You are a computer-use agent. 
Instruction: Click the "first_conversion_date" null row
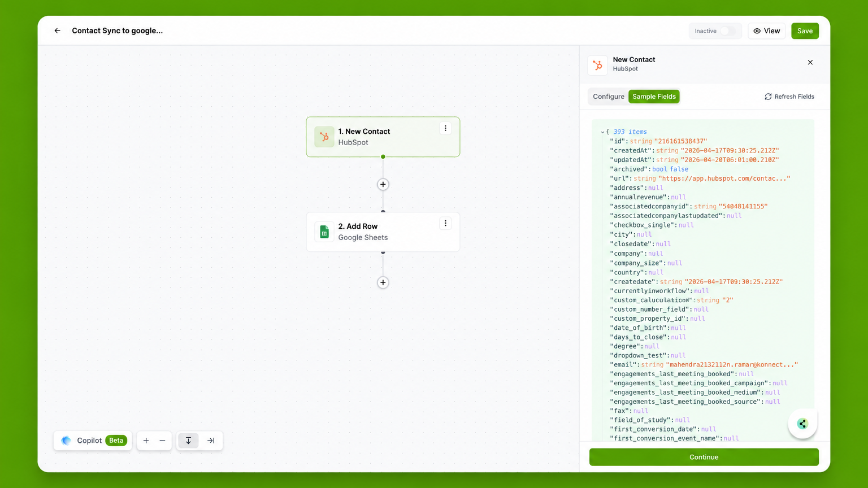point(663,429)
